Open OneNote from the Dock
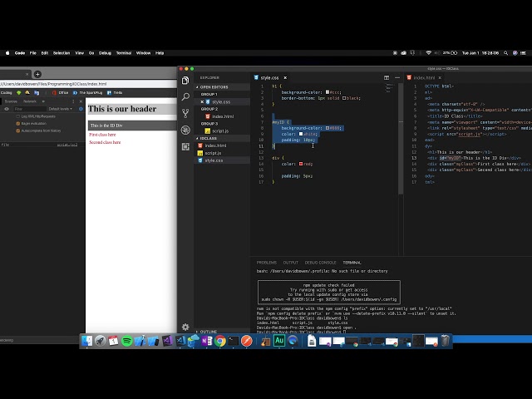Viewport: 532px width, 399px height. point(207,341)
